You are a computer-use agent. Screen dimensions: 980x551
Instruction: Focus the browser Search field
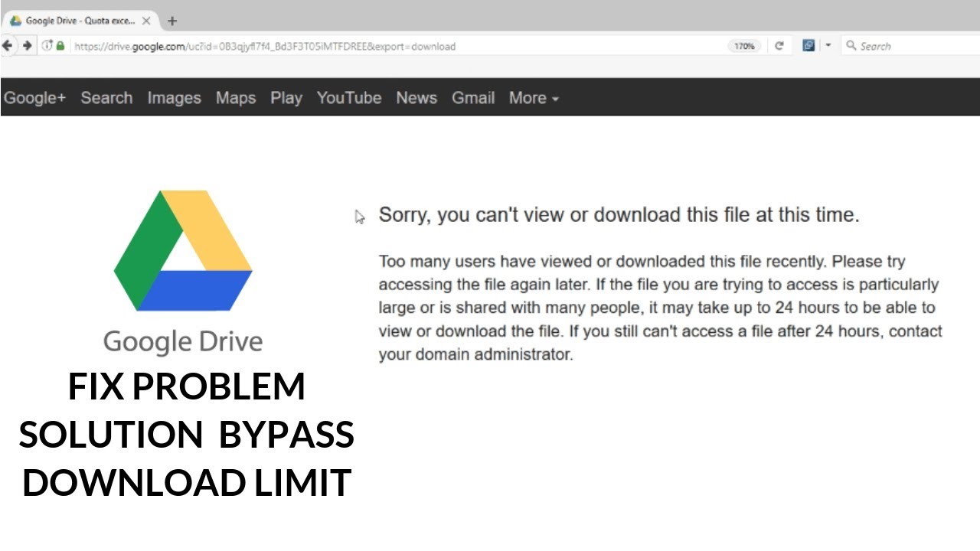910,46
